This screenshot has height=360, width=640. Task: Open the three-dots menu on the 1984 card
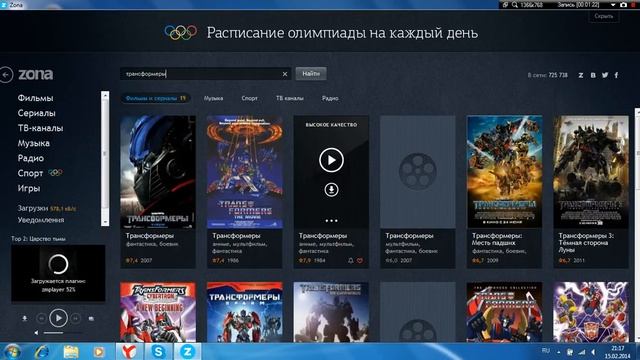(331, 221)
